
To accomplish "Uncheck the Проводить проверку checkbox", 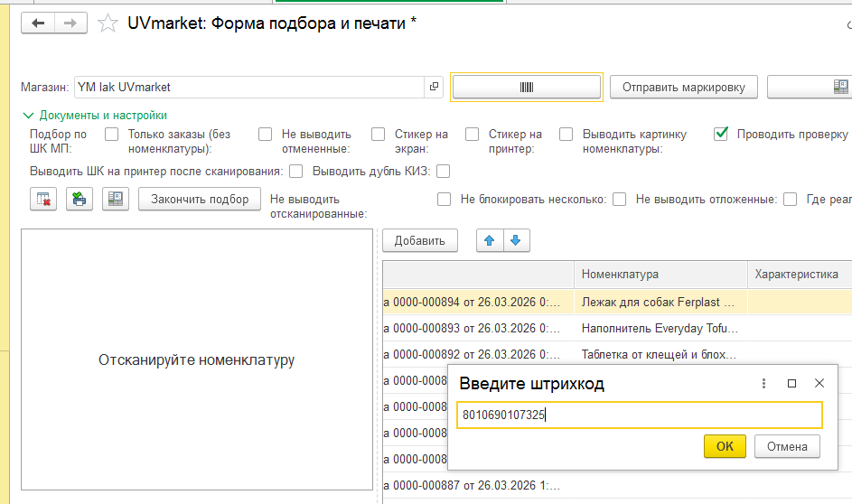I will [x=721, y=134].
